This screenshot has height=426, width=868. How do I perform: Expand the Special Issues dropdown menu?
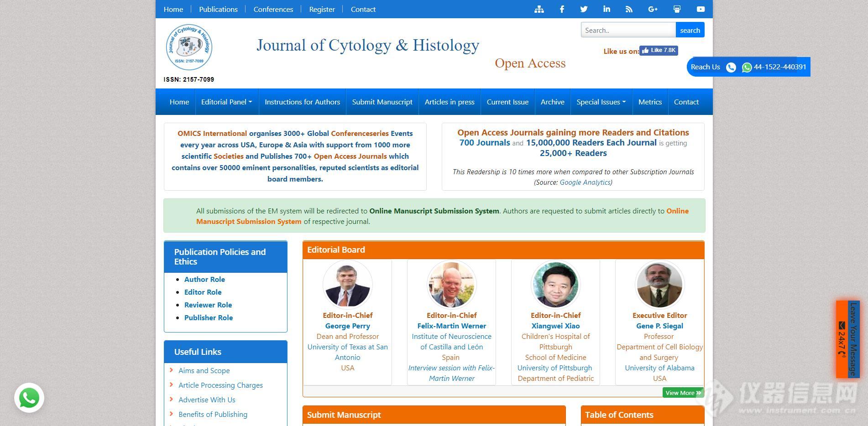pyautogui.click(x=601, y=102)
